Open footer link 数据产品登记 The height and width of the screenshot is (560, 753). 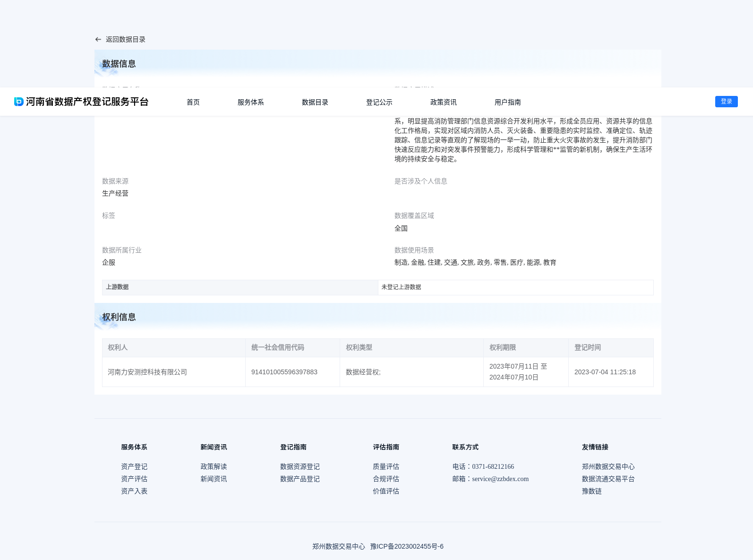coord(300,479)
